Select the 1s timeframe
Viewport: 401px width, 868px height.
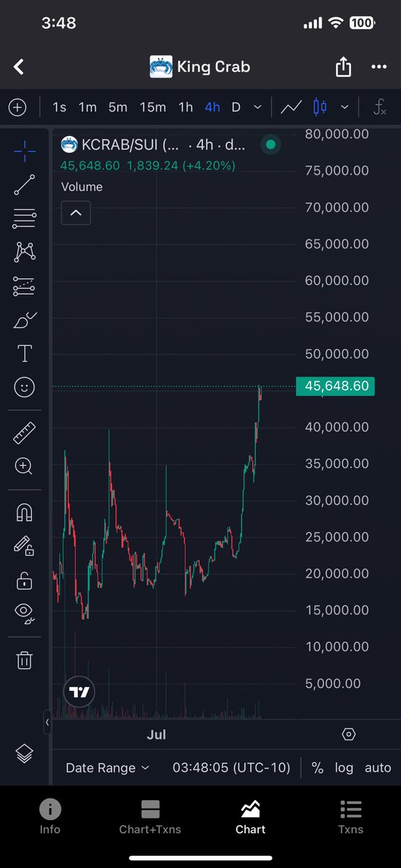point(59,108)
